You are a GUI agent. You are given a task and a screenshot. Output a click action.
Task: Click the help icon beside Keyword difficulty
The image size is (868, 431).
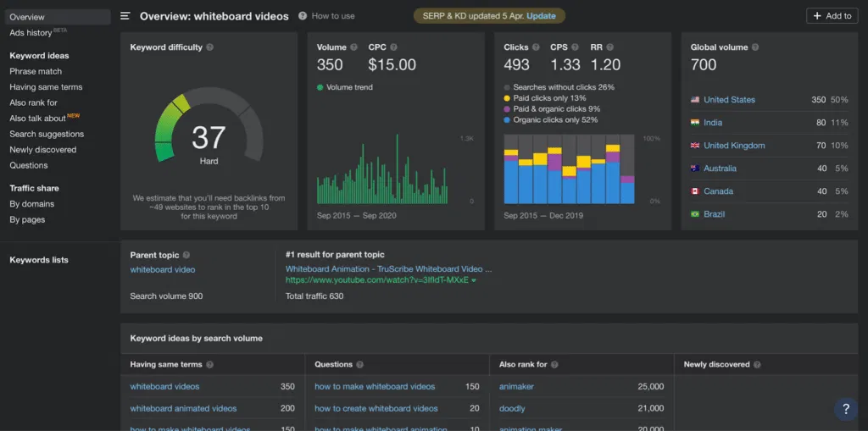click(209, 47)
